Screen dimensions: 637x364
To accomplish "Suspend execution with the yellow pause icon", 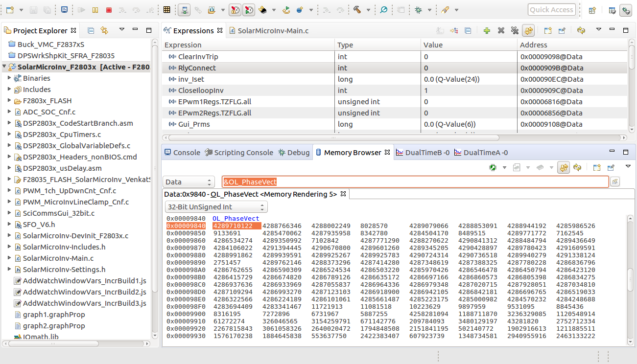I will point(95,10).
